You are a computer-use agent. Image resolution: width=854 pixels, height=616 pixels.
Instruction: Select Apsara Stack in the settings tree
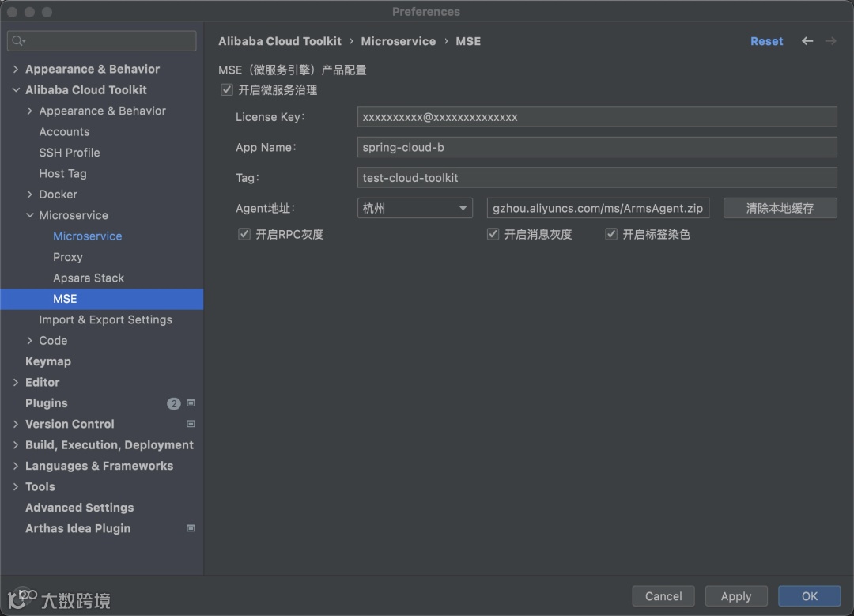point(89,278)
